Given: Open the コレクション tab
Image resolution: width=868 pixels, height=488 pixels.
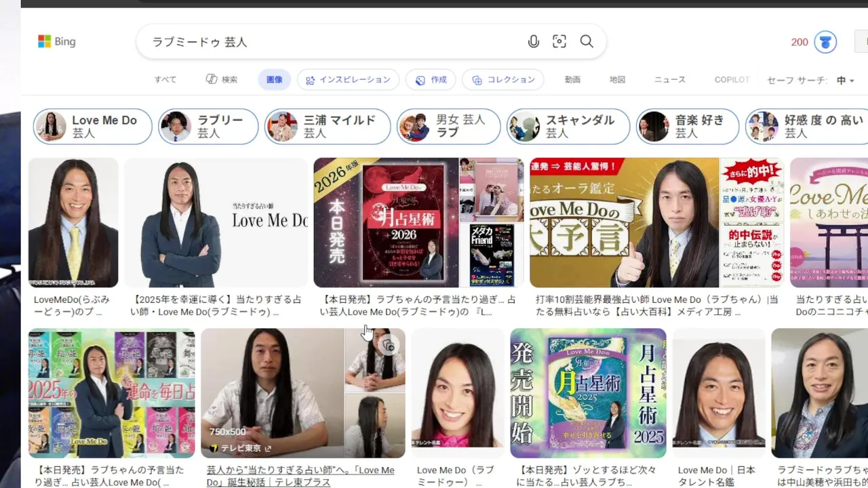Looking at the screenshot, I should [x=503, y=79].
